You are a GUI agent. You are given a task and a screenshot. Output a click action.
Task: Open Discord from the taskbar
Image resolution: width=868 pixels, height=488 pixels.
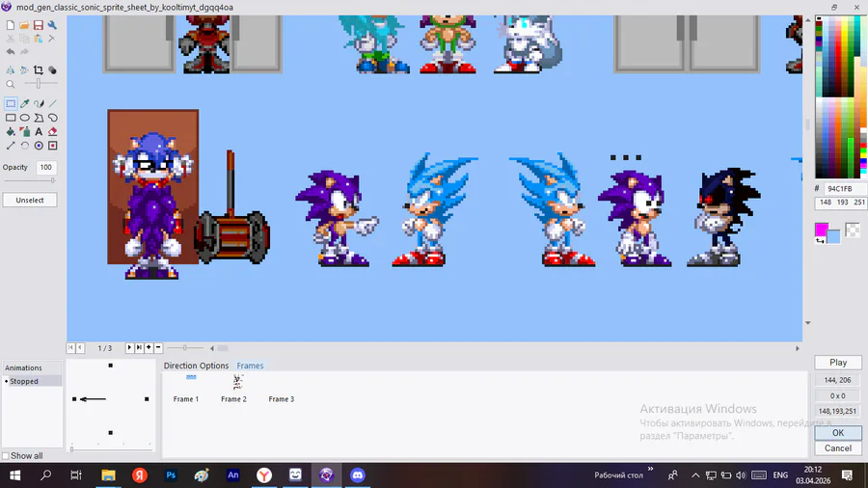point(358,475)
